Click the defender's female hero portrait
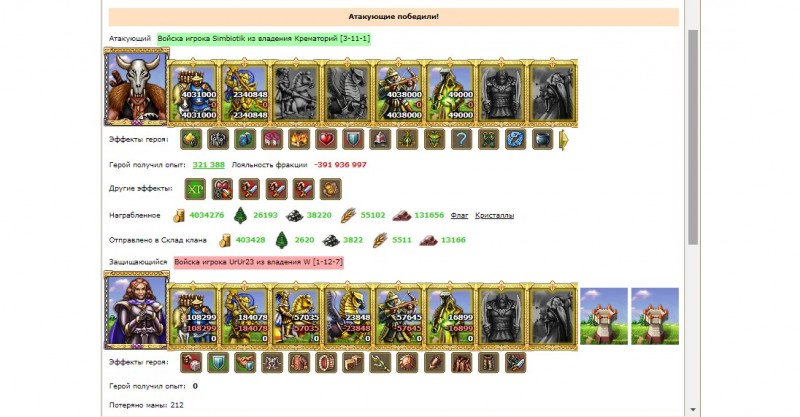The height and width of the screenshot is (417, 800). pyautogui.click(x=136, y=310)
